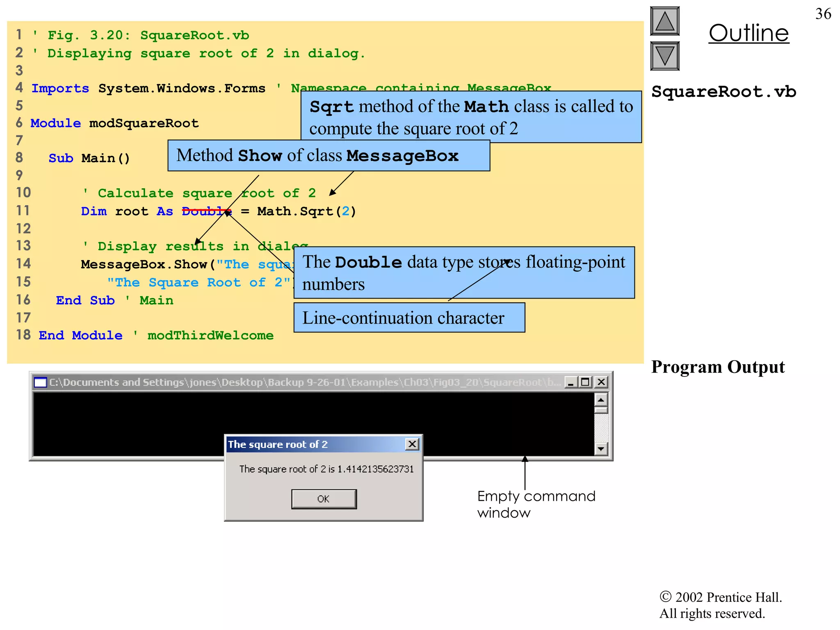Click the message dialog title bar
The width and height of the screenshot is (840, 630).
[312, 444]
